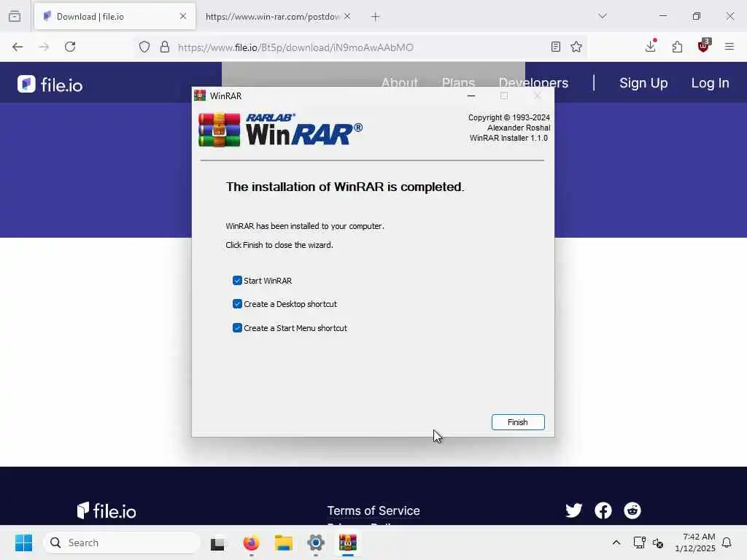Open Settings gear in taskbar
747x560 pixels.
point(315,542)
